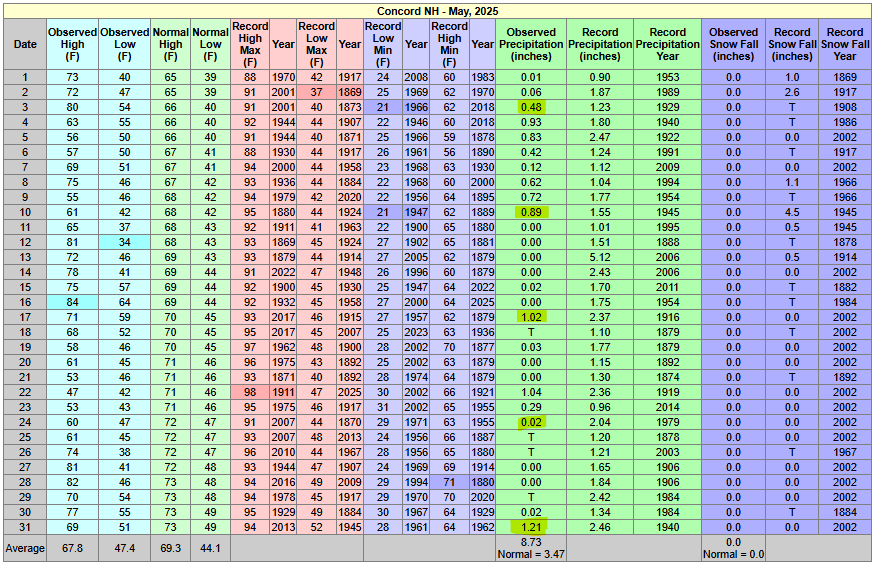
Task: Click record low max year 2025 on date 22
Action: coord(350,393)
